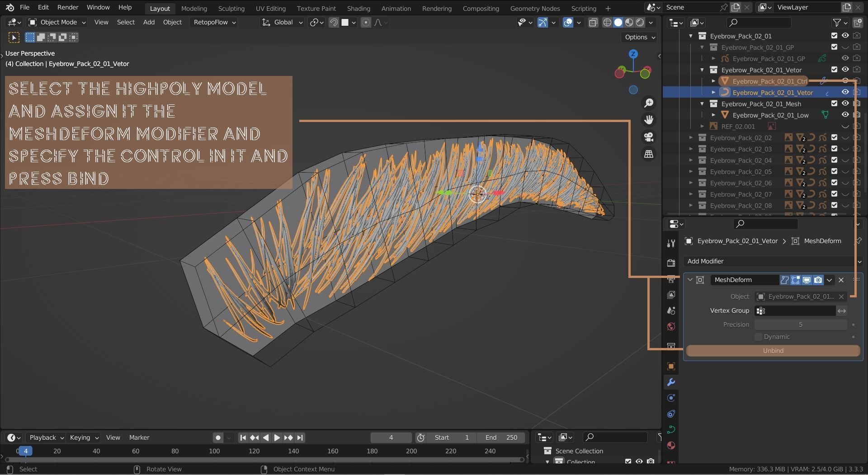Open the World properties tab icon

coord(671,327)
